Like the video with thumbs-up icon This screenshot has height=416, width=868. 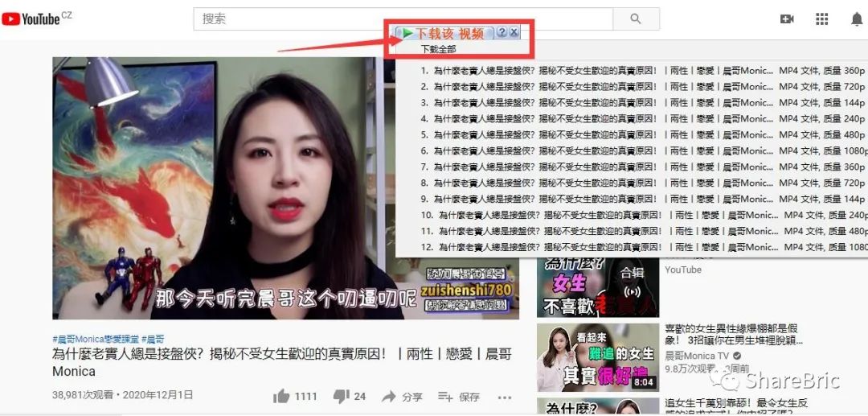(x=281, y=396)
